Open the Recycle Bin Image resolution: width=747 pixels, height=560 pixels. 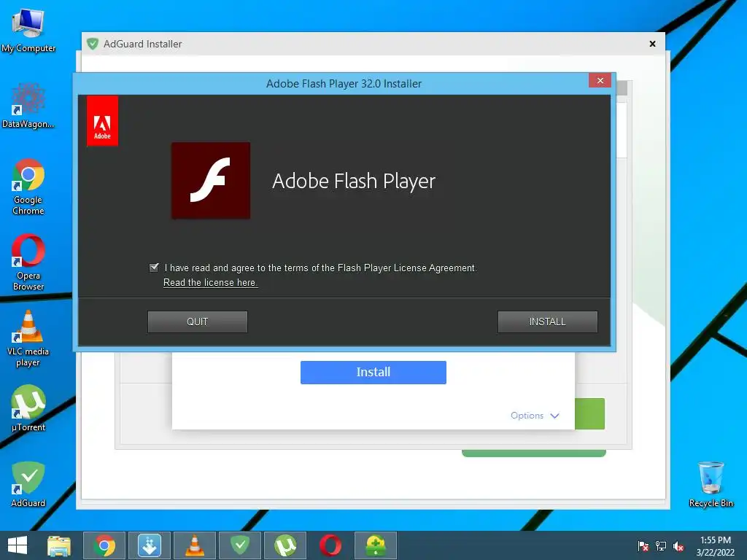(x=711, y=484)
